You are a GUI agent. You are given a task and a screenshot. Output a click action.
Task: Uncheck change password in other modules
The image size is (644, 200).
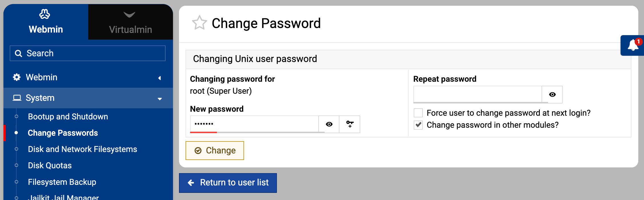(418, 125)
